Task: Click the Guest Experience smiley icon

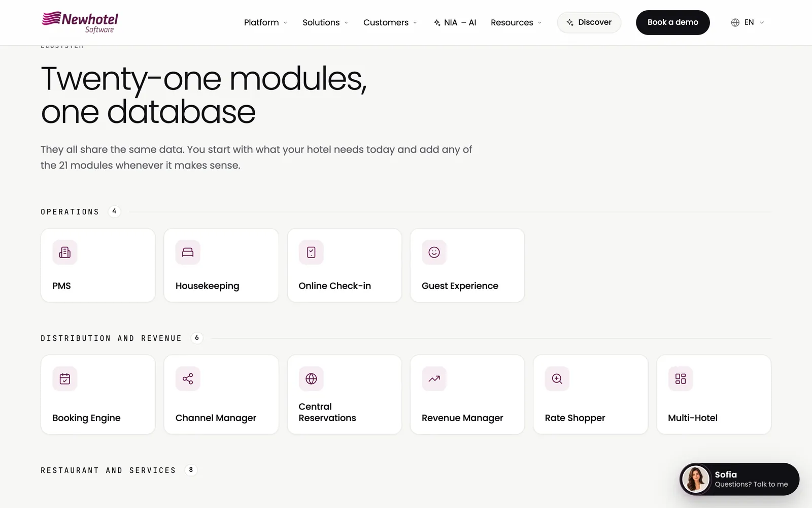Action: click(x=434, y=252)
